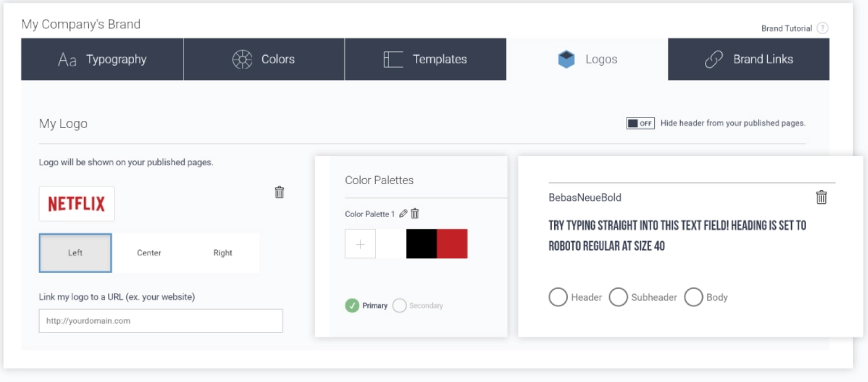
Task: Toggle the hide header switch
Action: pos(640,123)
